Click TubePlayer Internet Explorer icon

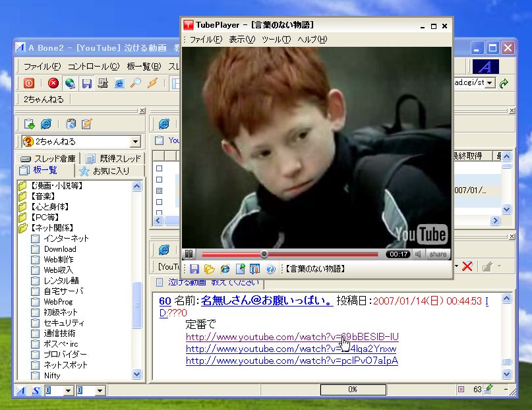(x=225, y=269)
